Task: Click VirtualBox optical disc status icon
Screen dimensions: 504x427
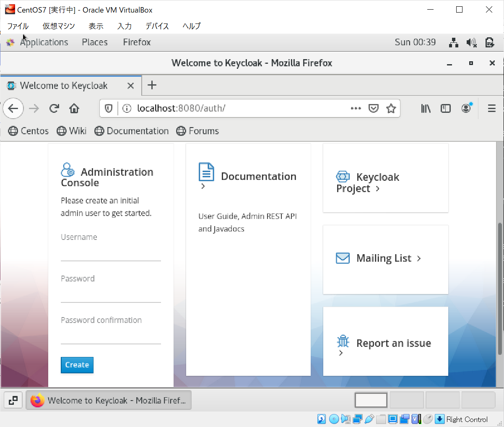Action: 334,419
